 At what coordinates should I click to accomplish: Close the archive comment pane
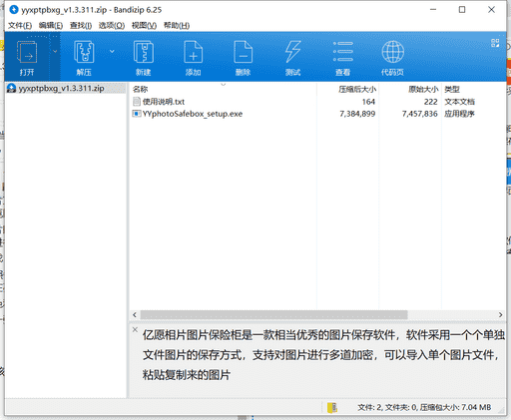coord(135,329)
